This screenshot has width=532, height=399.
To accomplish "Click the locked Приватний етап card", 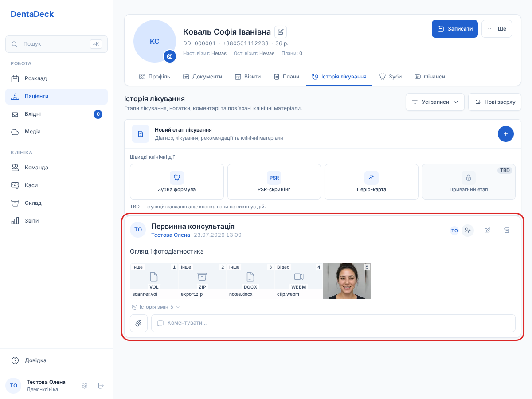I will [x=469, y=182].
